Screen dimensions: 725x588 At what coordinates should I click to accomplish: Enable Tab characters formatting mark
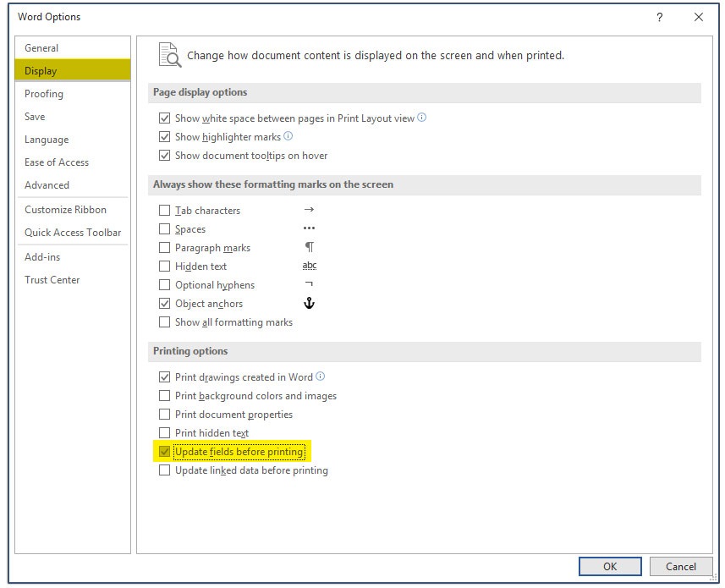click(x=165, y=211)
